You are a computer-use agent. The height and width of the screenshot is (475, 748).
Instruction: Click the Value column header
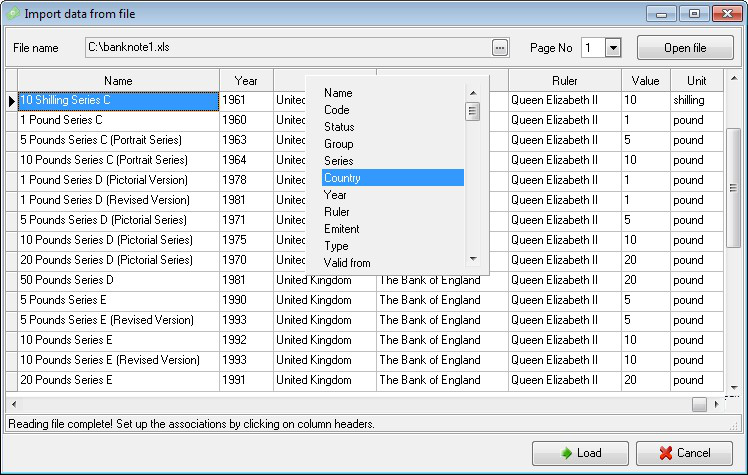(x=645, y=81)
